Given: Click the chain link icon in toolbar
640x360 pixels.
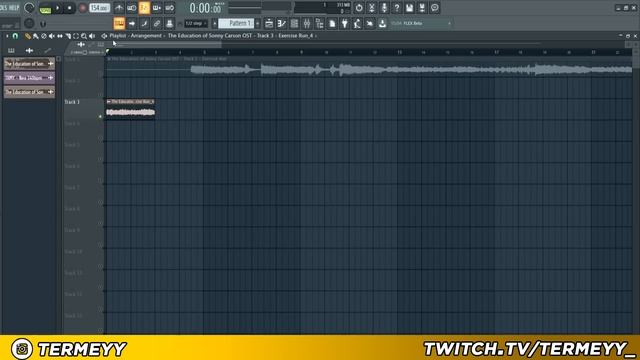Looking at the screenshot, I should click(157, 24).
